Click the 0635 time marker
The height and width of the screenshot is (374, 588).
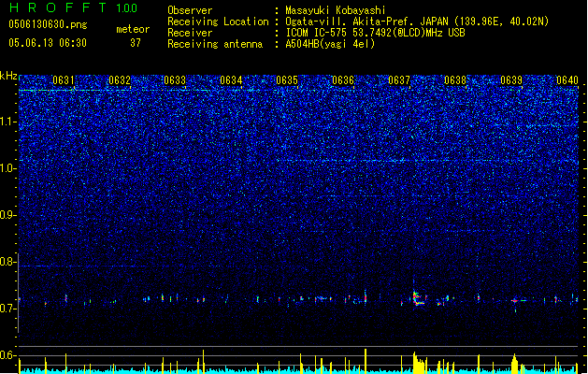(x=287, y=80)
